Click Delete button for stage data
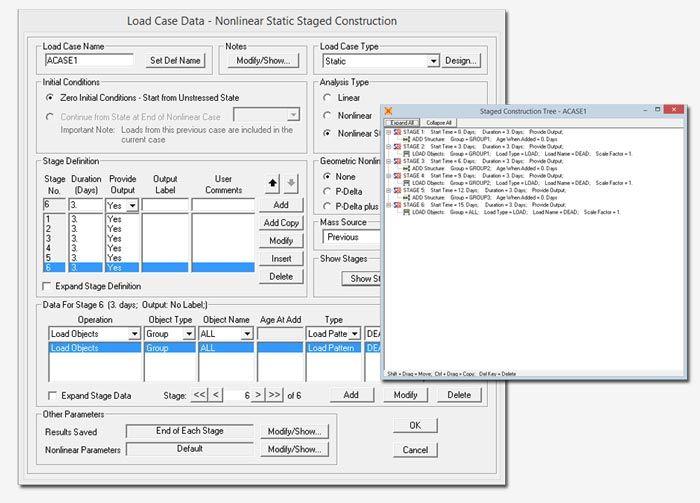700x503 pixels. (459, 395)
